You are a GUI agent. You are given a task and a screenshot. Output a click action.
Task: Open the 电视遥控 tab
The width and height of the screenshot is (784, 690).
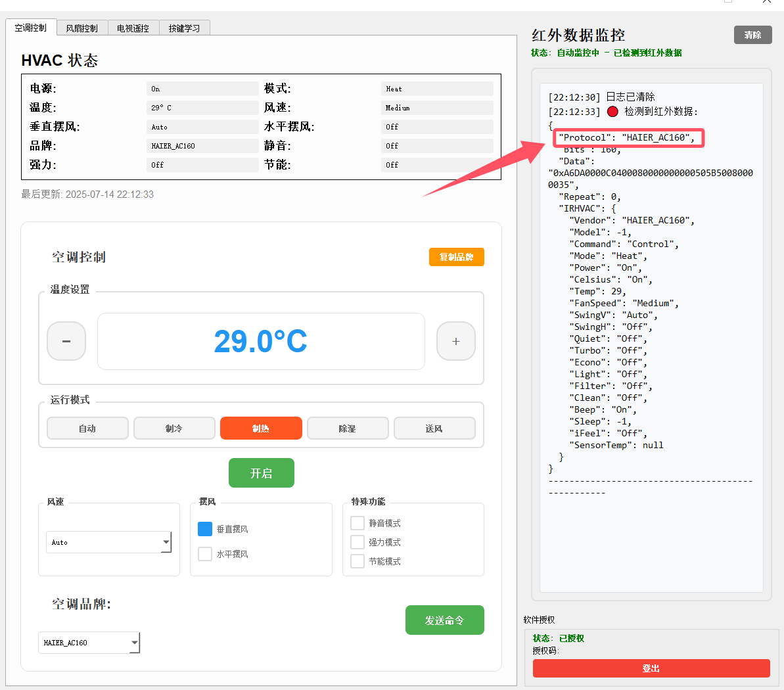[133, 28]
